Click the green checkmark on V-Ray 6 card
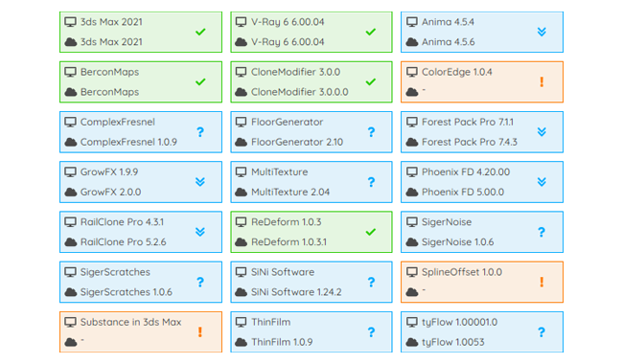The image size is (623, 364). tap(371, 32)
